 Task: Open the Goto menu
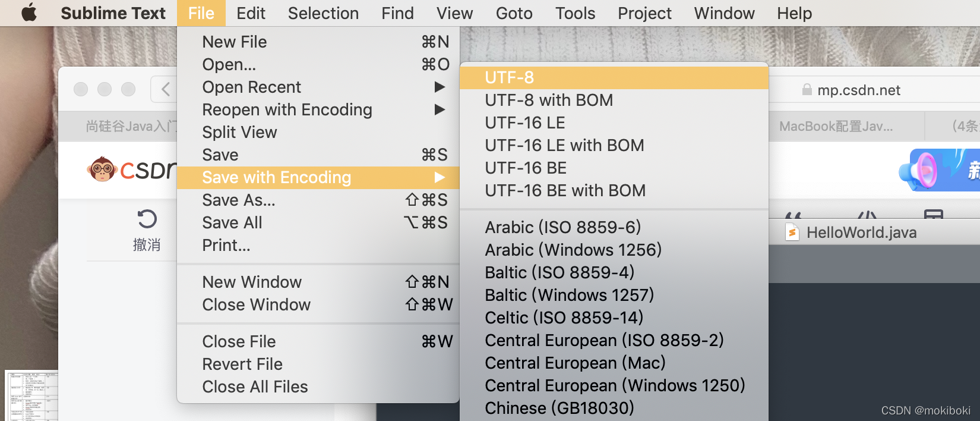[514, 13]
